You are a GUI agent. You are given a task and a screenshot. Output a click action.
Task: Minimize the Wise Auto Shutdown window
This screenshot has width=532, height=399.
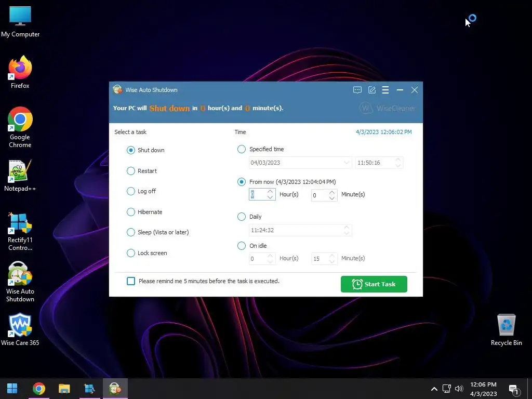tap(400, 90)
